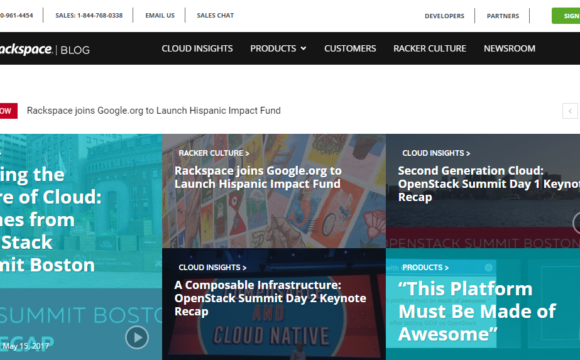
Task: Expand the Products dropdown menu
Action: pos(278,48)
